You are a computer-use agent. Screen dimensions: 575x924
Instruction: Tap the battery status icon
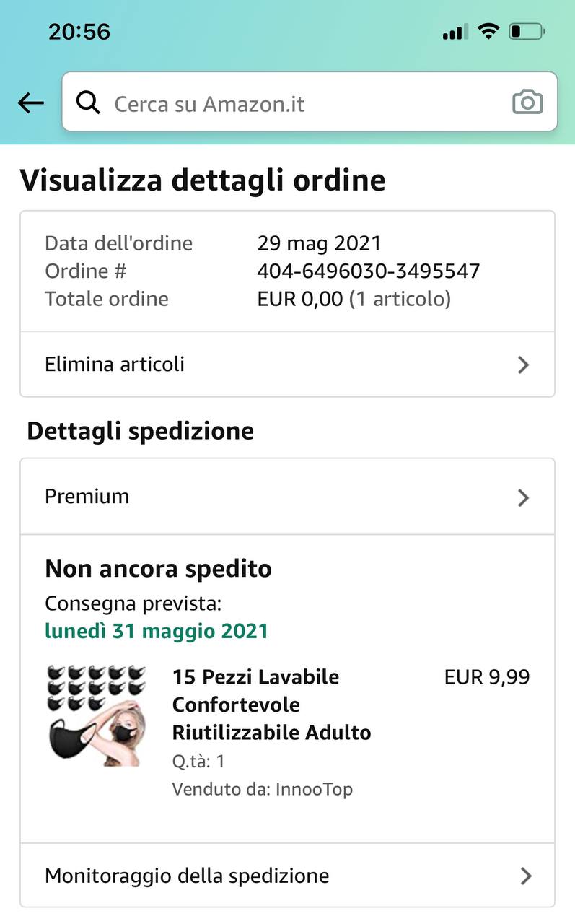527,31
